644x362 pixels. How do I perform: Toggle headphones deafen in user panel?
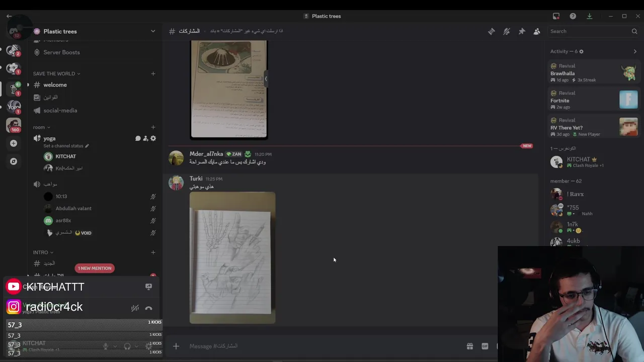click(x=127, y=346)
